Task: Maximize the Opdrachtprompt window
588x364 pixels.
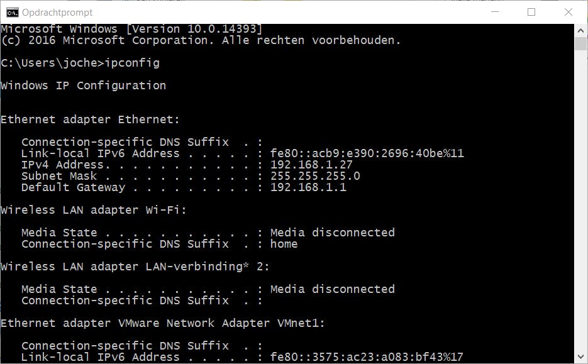Action: 531,12
